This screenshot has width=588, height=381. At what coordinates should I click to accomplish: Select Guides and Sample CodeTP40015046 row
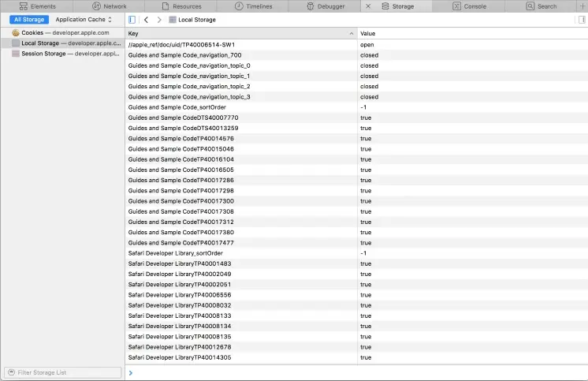[356, 149]
